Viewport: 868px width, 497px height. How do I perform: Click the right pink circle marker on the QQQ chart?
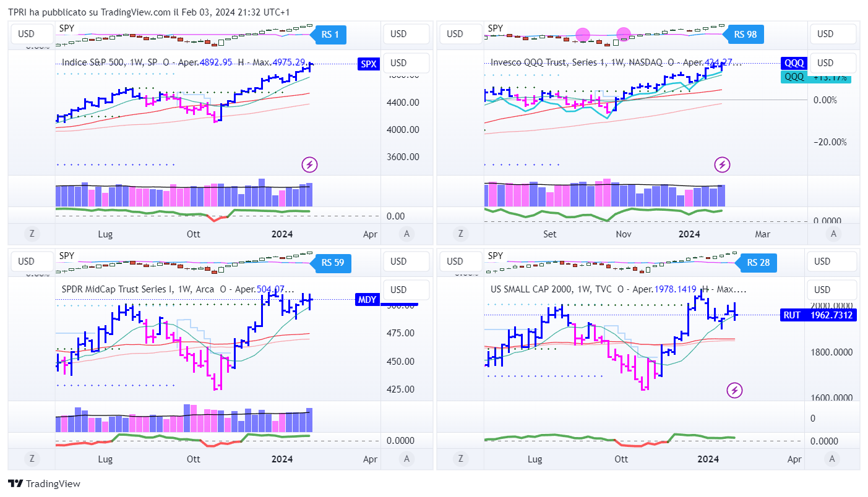(x=624, y=35)
